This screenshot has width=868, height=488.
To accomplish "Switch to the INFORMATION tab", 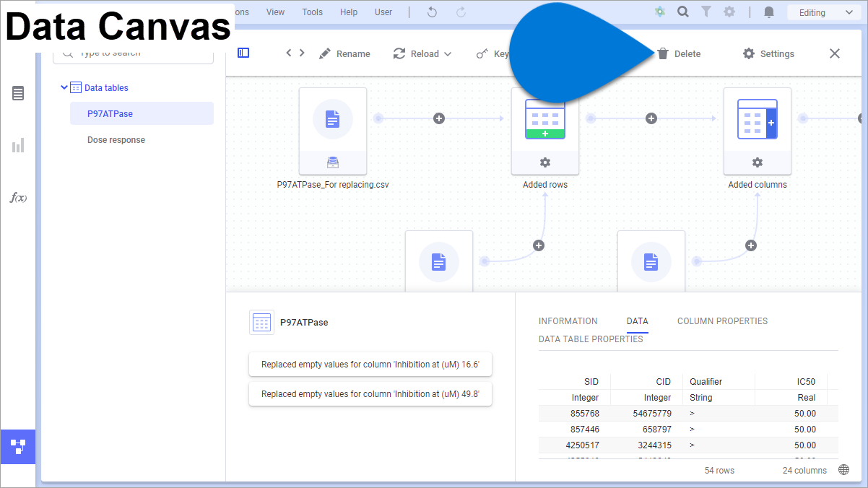I will (x=568, y=321).
